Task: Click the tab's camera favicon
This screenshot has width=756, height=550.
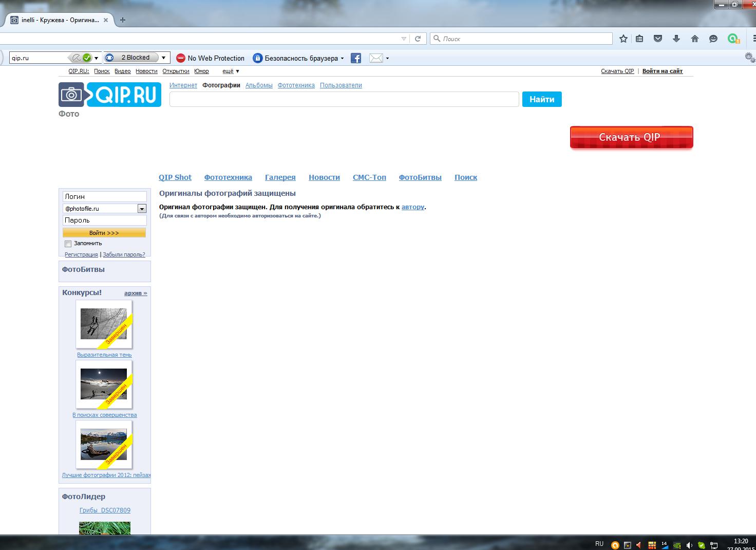Action: click(x=14, y=20)
